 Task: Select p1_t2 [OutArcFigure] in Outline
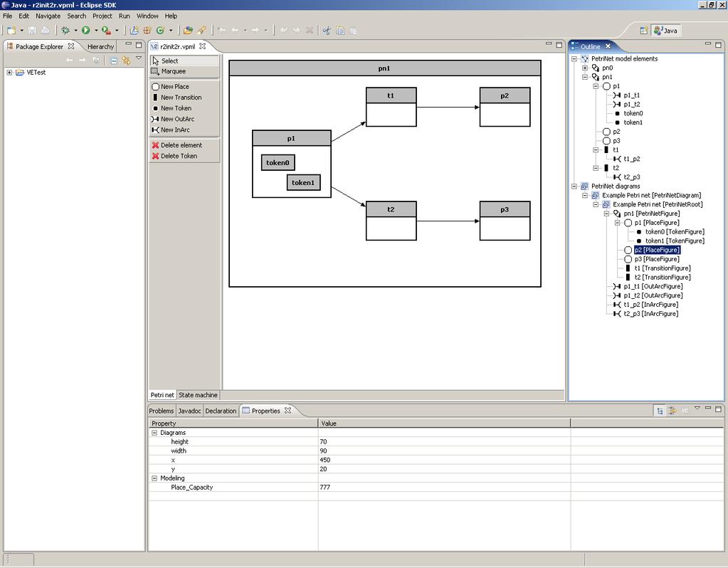648,296
